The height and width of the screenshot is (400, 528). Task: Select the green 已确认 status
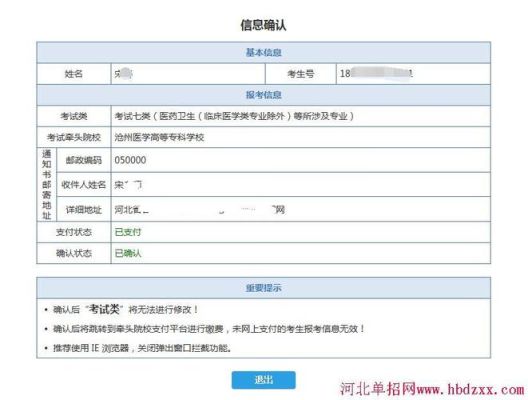(x=128, y=253)
